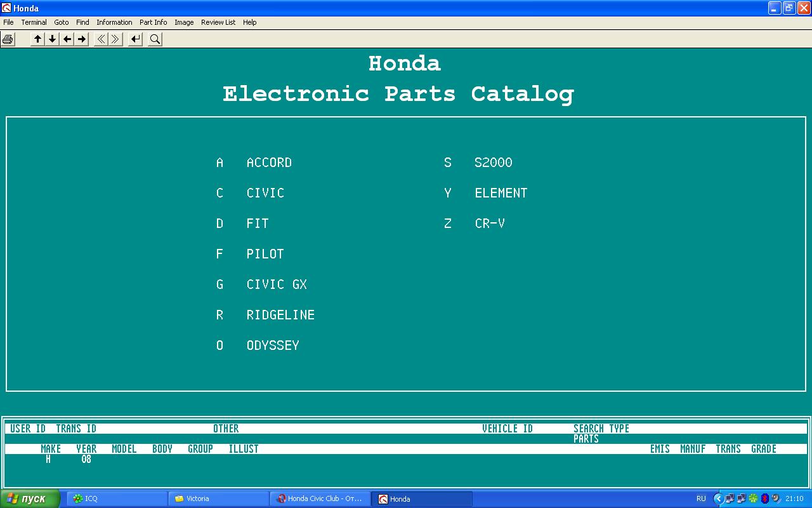
Task: Switch to Victoria folder in the taskbar
Action: pos(218,498)
